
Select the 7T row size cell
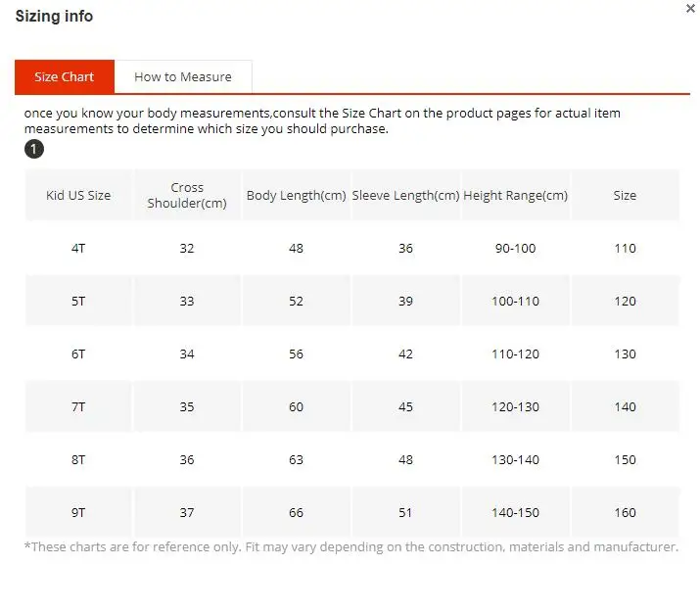(x=78, y=406)
